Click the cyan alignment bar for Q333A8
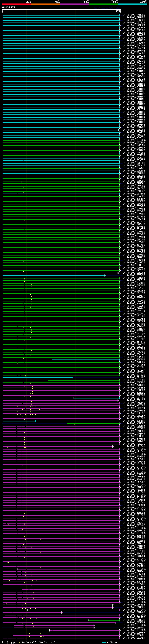The height and width of the screenshot is (644, 149). (61, 194)
